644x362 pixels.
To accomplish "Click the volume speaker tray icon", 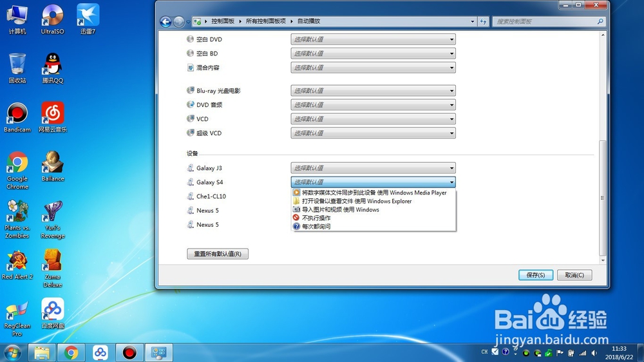I will point(594,353).
